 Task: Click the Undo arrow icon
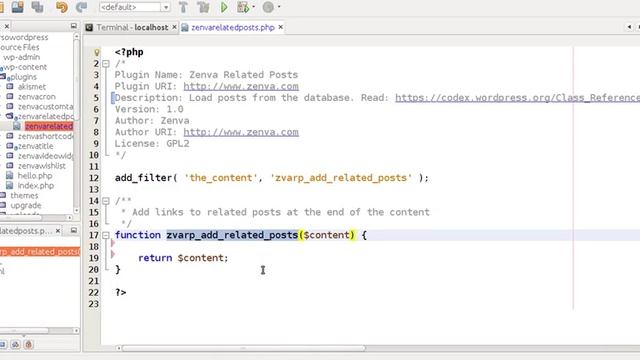coord(62,7)
